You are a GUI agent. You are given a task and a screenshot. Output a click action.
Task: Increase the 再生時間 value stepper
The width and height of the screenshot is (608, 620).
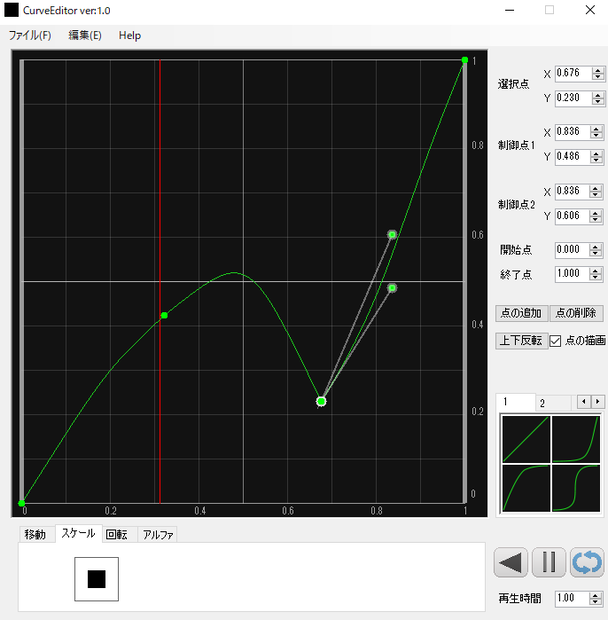pos(595,595)
